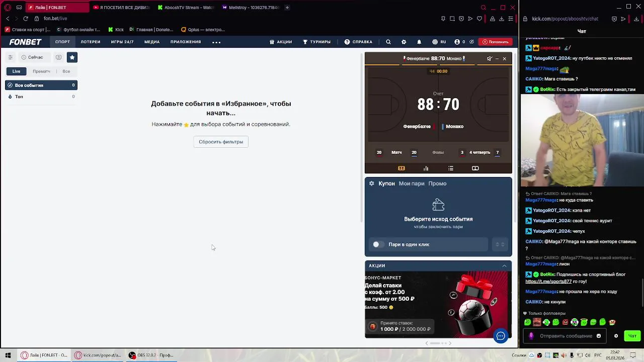Open Fonbet settings gear in header
The image size is (644, 362).
pyautogui.click(x=404, y=42)
